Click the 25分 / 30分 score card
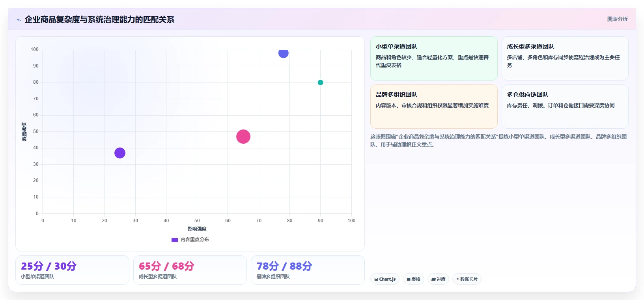Viewport: 644px width, 300px height. point(72,270)
